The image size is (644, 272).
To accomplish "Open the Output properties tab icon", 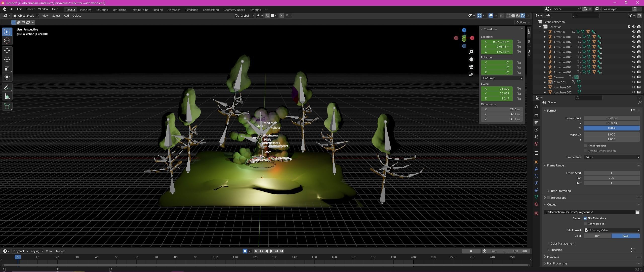I will click(x=536, y=122).
